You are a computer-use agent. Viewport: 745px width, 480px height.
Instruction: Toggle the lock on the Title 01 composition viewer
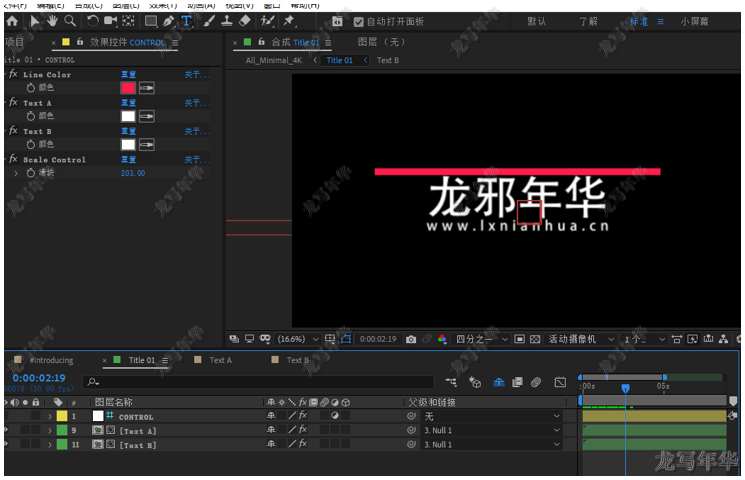(261, 42)
